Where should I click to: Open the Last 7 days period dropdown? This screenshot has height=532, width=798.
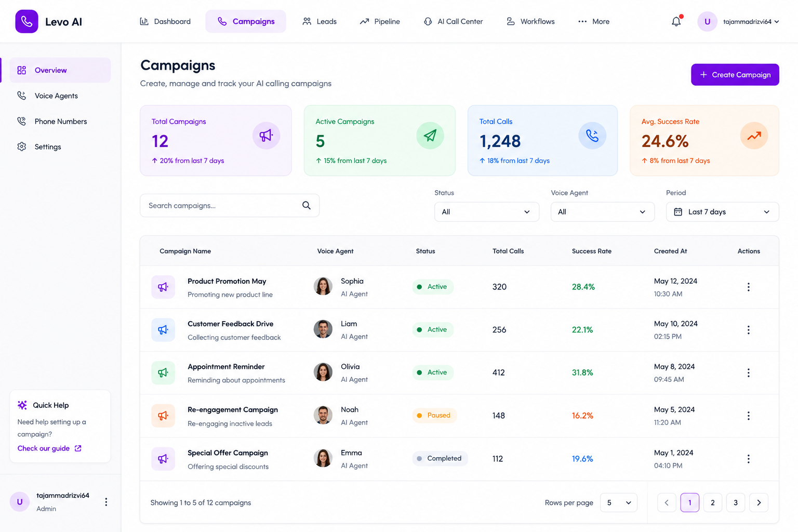[722, 212]
